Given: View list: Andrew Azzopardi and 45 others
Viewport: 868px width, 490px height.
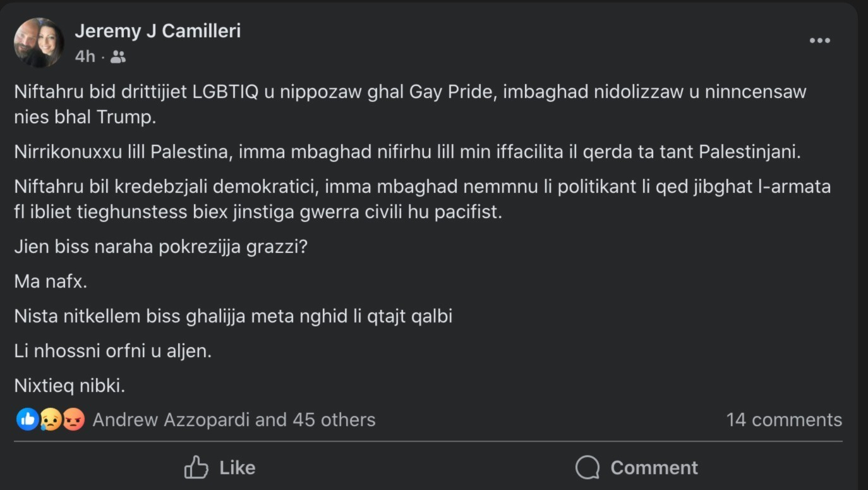Looking at the screenshot, I should [234, 420].
